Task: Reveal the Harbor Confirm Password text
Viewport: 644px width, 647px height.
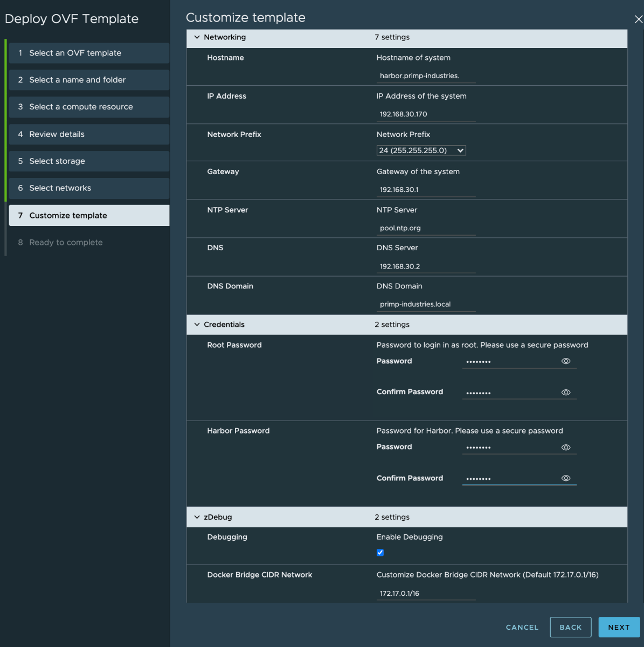Action: click(x=565, y=478)
